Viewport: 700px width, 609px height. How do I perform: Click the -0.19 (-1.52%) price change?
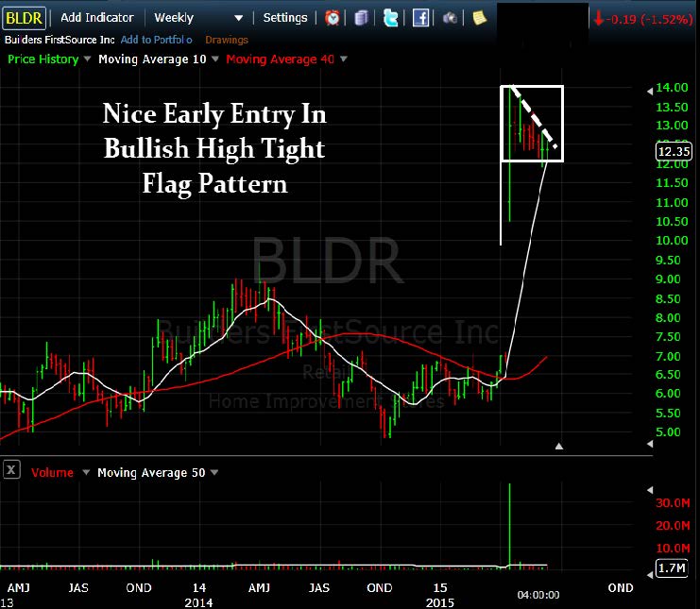pyautogui.click(x=643, y=19)
